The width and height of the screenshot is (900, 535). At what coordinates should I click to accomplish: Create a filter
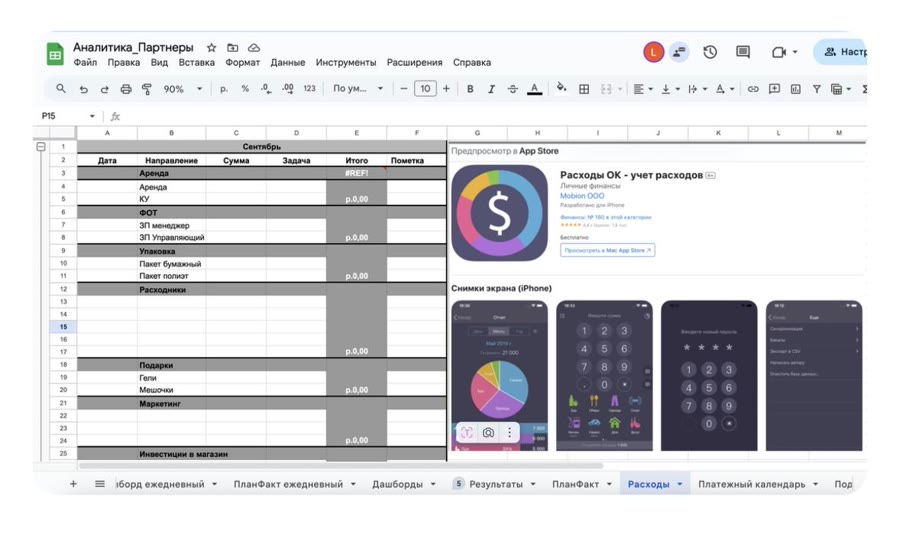point(816,89)
